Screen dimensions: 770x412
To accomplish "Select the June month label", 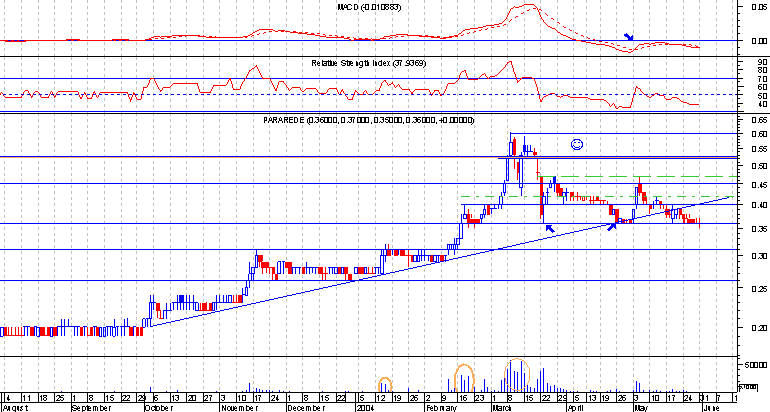I will [712, 408].
